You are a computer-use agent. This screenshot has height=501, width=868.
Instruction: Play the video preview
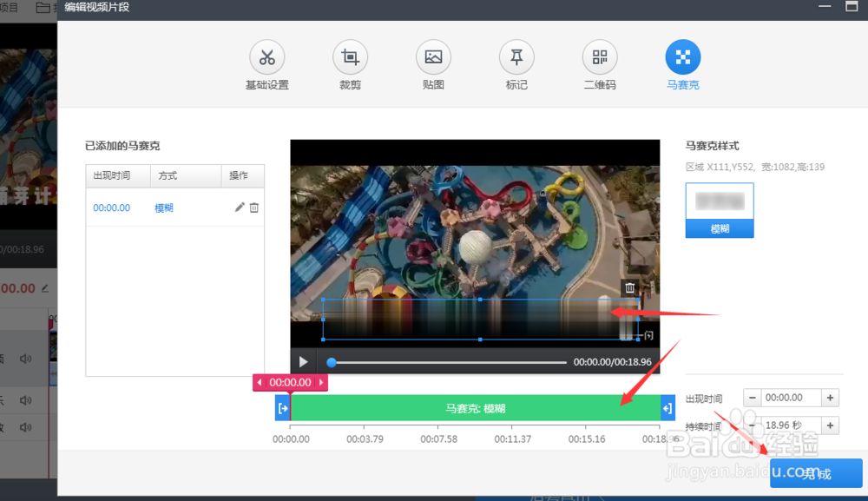(303, 362)
